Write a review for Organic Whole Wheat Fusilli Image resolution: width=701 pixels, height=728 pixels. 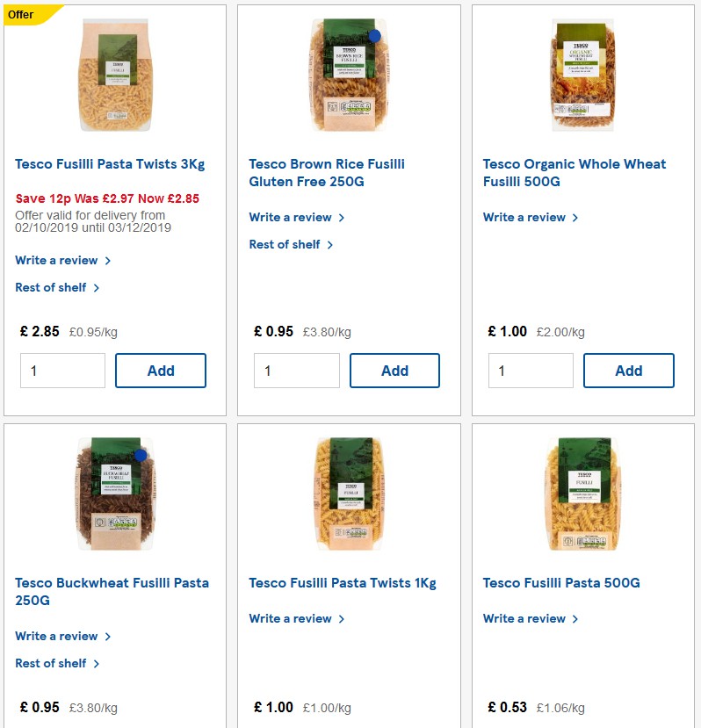pos(524,217)
